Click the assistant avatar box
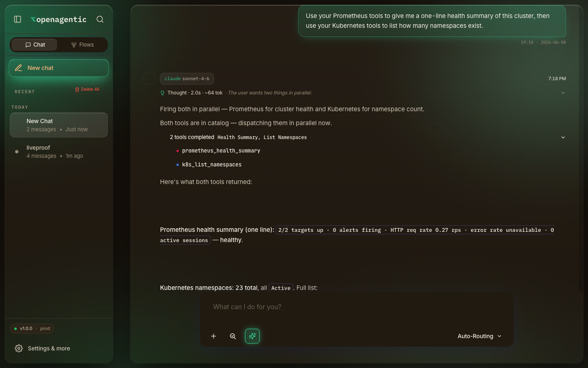588x368 pixels. [149, 79]
